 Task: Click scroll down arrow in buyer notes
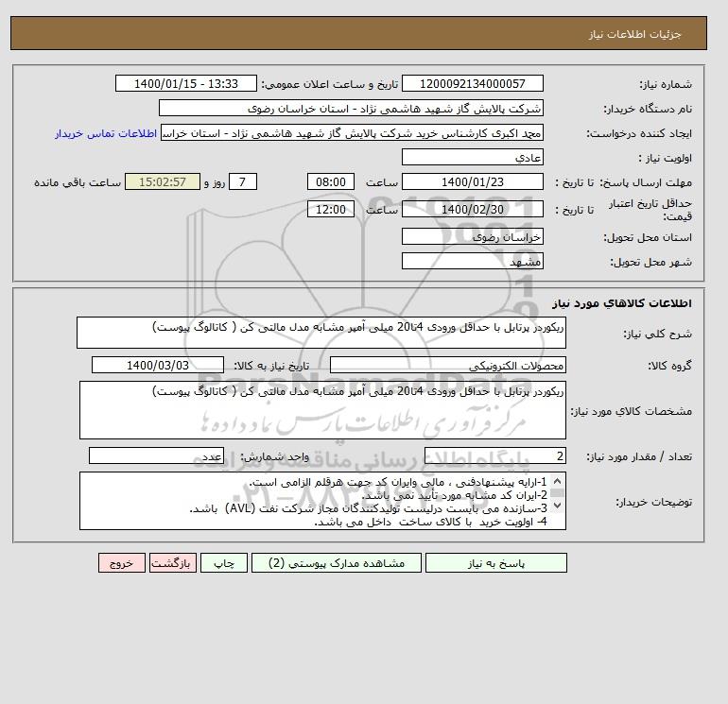point(558,505)
